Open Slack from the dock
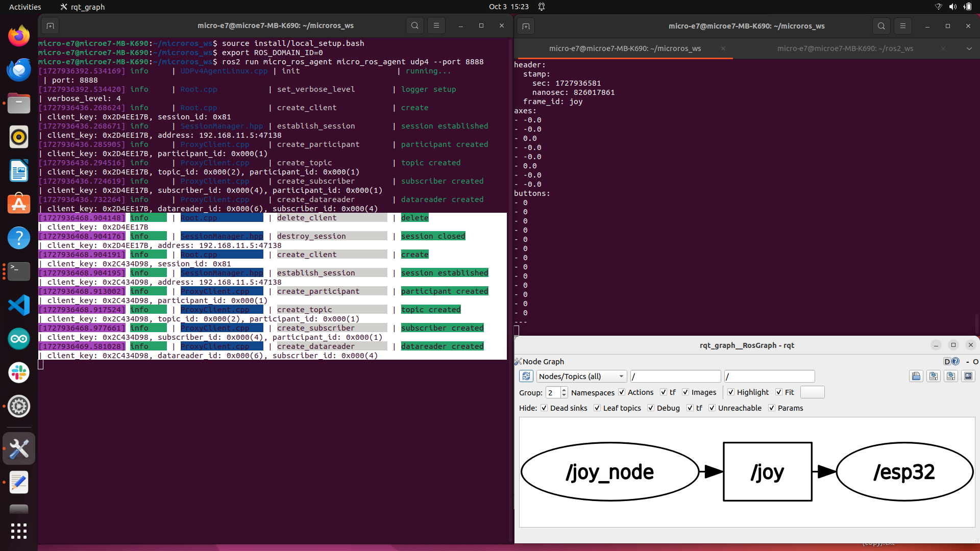980x551 pixels. point(19,372)
